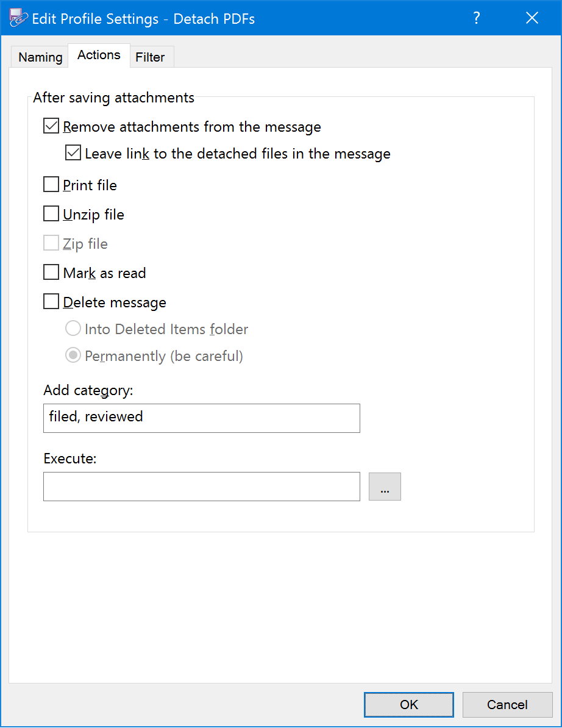Click the Add category: label
Screen dimensions: 562x728
(x=88, y=390)
